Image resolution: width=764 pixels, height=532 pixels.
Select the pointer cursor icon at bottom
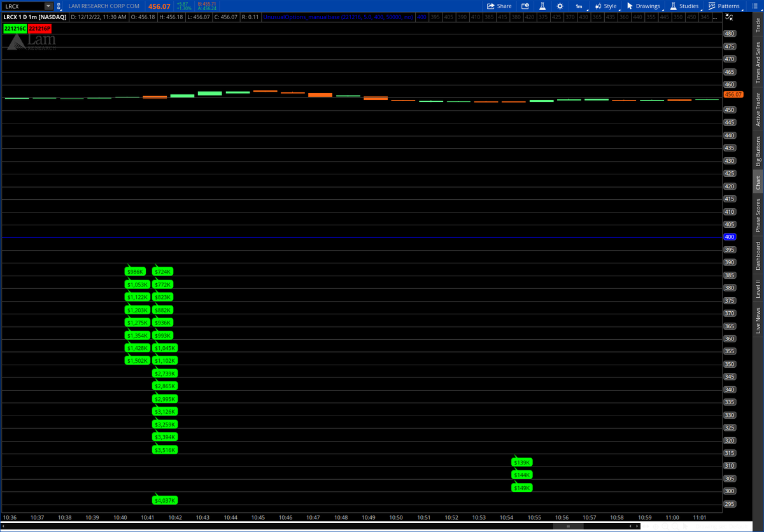pyautogui.click(x=685, y=526)
